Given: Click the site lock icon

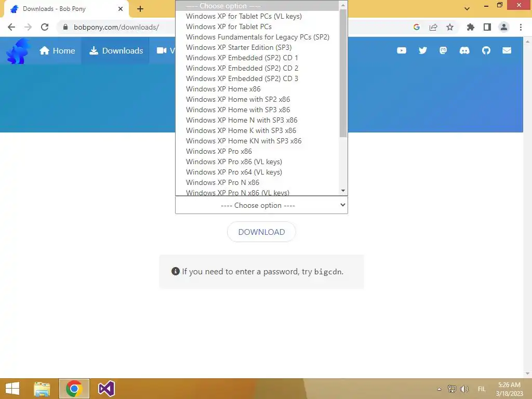Looking at the screenshot, I should [65, 27].
